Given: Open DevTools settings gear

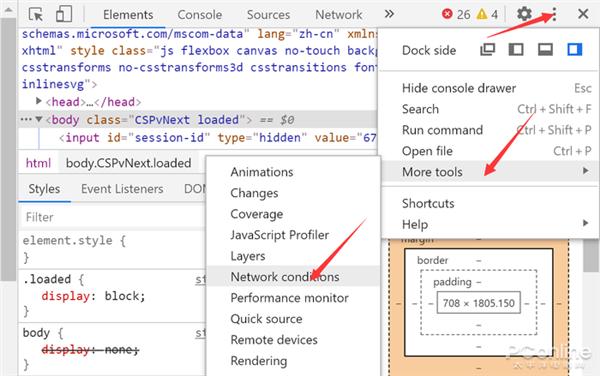Looking at the screenshot, I should click(524, 14).
